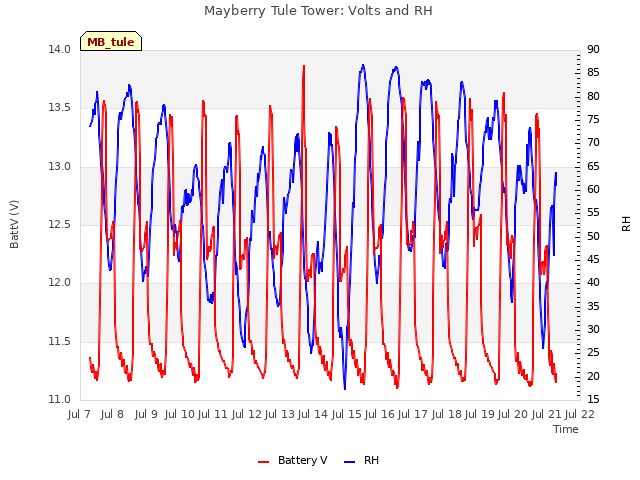
Task: Click the 20 right axis value
Action: pyautogui.click(x=593, y=376)
